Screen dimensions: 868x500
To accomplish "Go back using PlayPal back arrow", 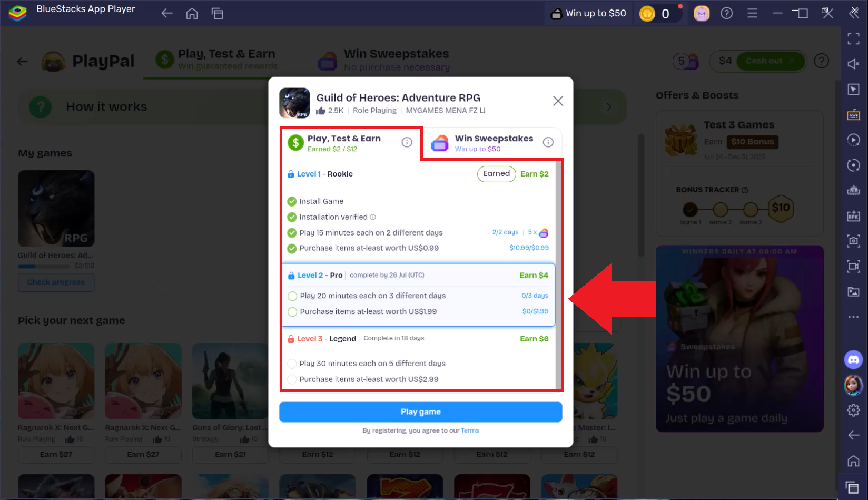I will [22, 62].
